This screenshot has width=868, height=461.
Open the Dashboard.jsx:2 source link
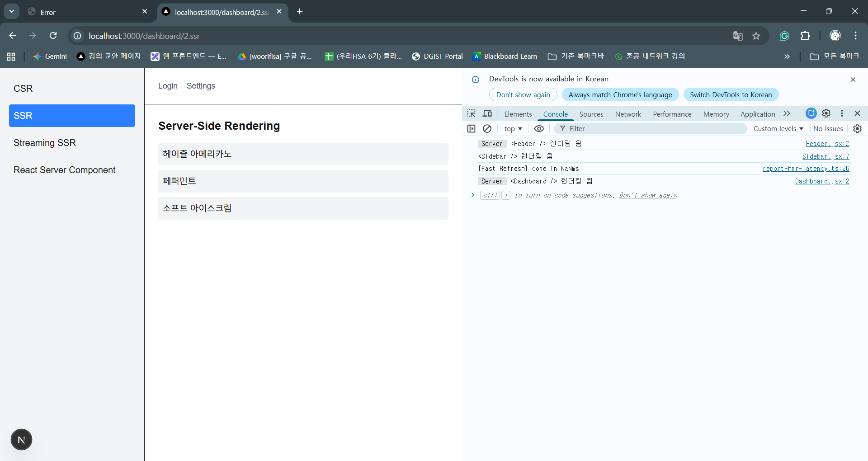pos(822,181)
